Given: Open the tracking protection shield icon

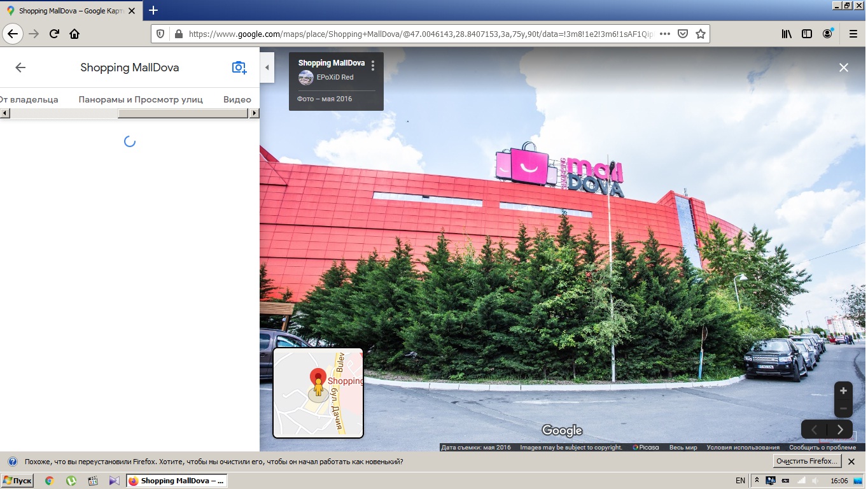Looking at the screenshot, I should (x=160, y=34).
